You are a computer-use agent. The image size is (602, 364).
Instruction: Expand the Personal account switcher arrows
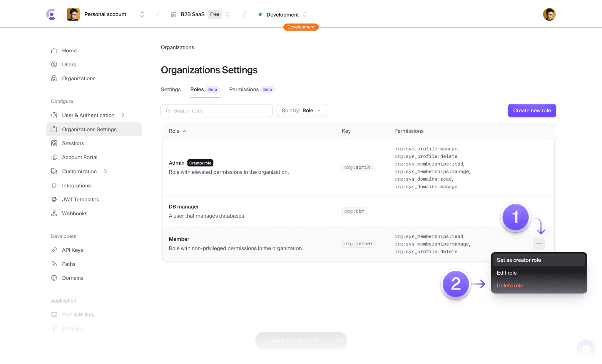coord(142,14)
